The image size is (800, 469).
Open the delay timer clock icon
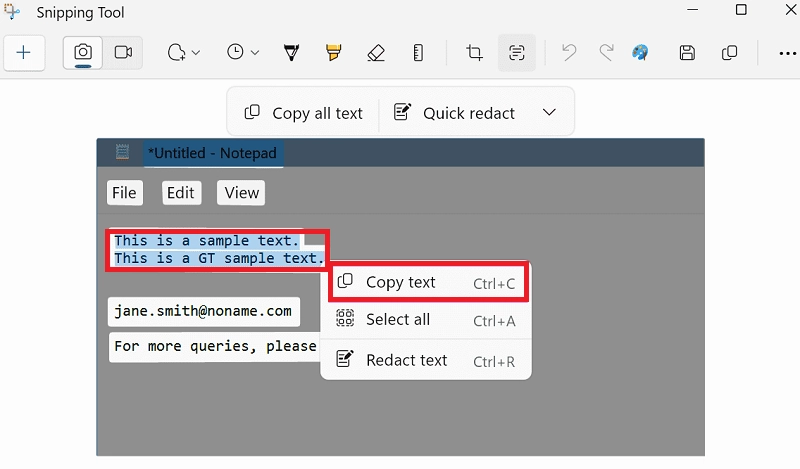[235, 52]
